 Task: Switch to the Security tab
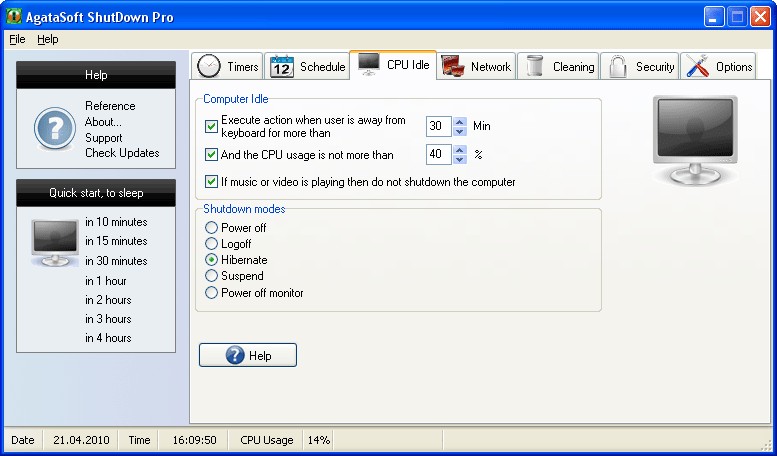pyautogui.click(x=639, y=66)
